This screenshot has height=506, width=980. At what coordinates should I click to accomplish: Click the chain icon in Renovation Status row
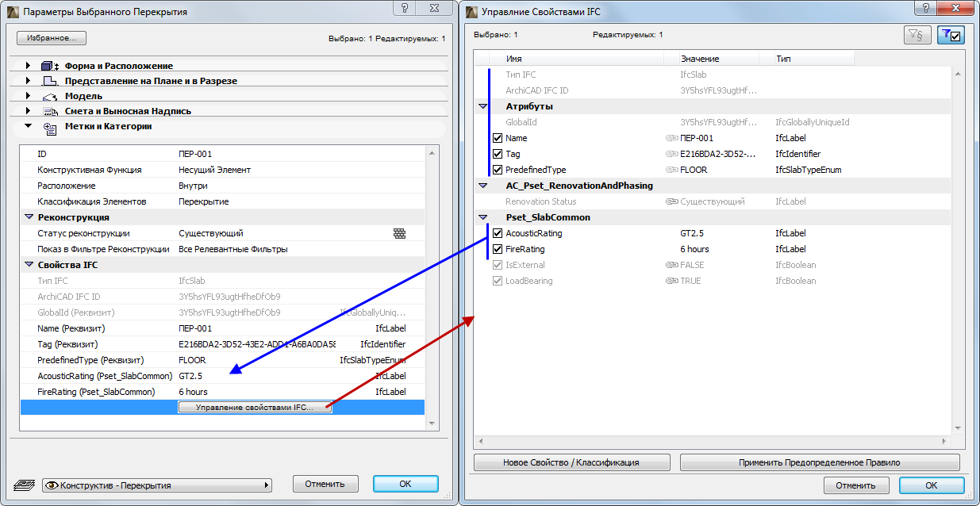[672, 201]
